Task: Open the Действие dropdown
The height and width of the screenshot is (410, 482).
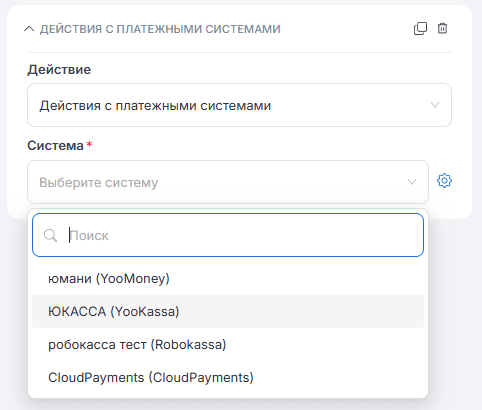Action: (x=239, y=105)
